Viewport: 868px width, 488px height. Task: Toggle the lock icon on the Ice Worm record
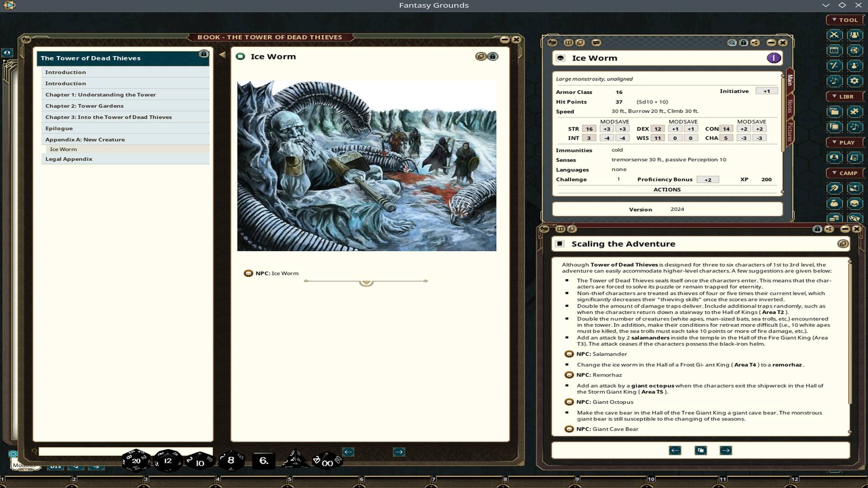(x=744, y=42)
